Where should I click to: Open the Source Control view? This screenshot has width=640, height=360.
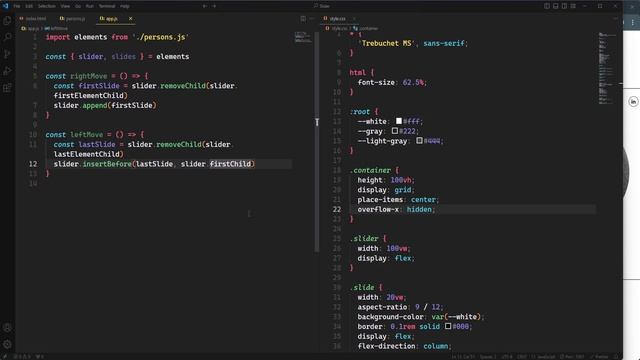tap(7, 54)
